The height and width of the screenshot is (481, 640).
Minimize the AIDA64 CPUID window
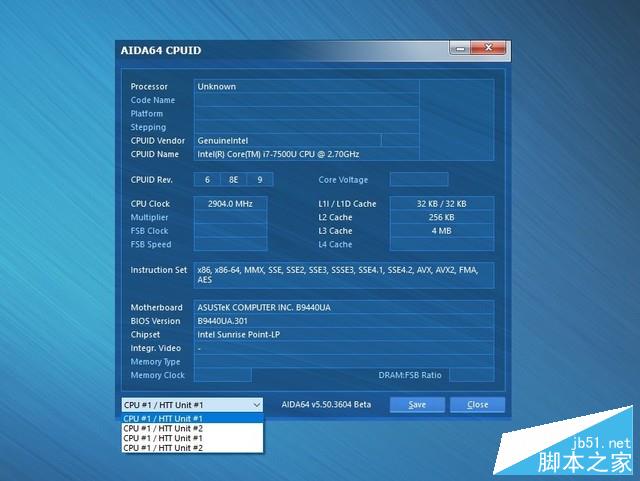pos(460,48)
